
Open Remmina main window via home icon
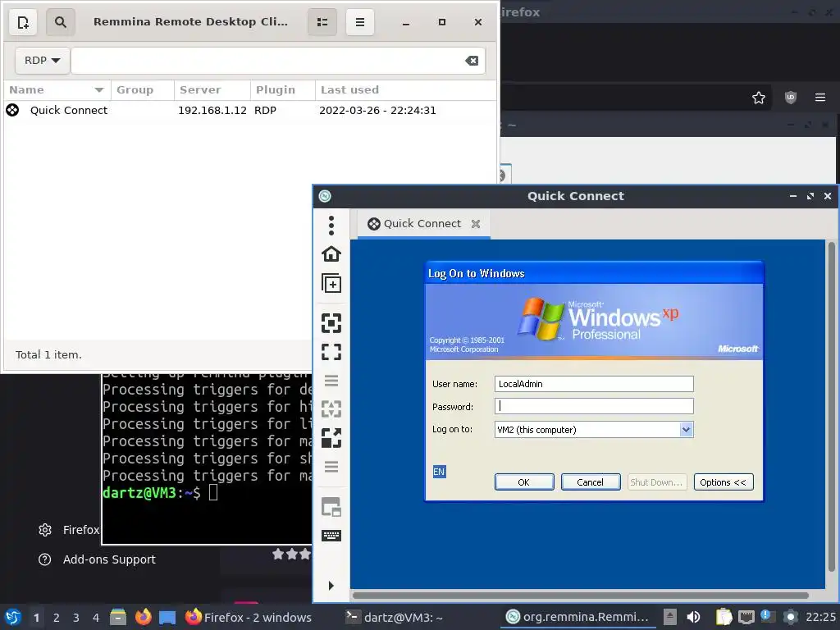tap(331, 254)
